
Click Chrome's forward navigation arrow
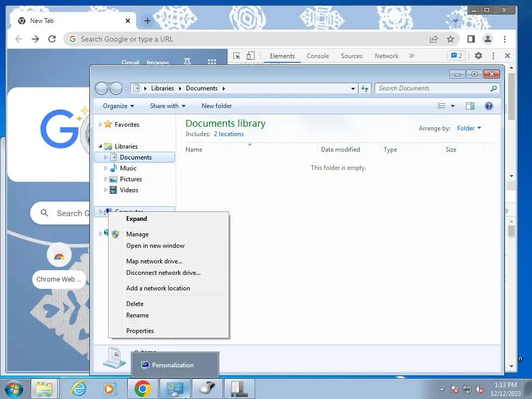point(35,39)
